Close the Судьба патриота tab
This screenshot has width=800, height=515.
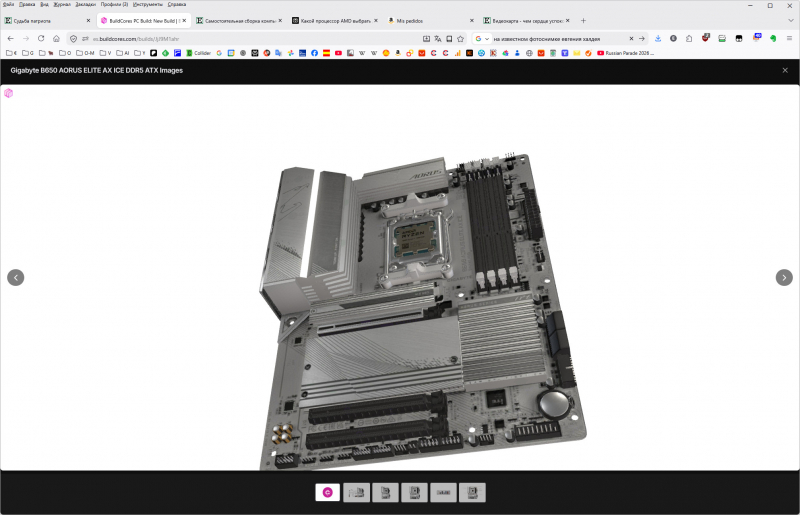point(88,21)
